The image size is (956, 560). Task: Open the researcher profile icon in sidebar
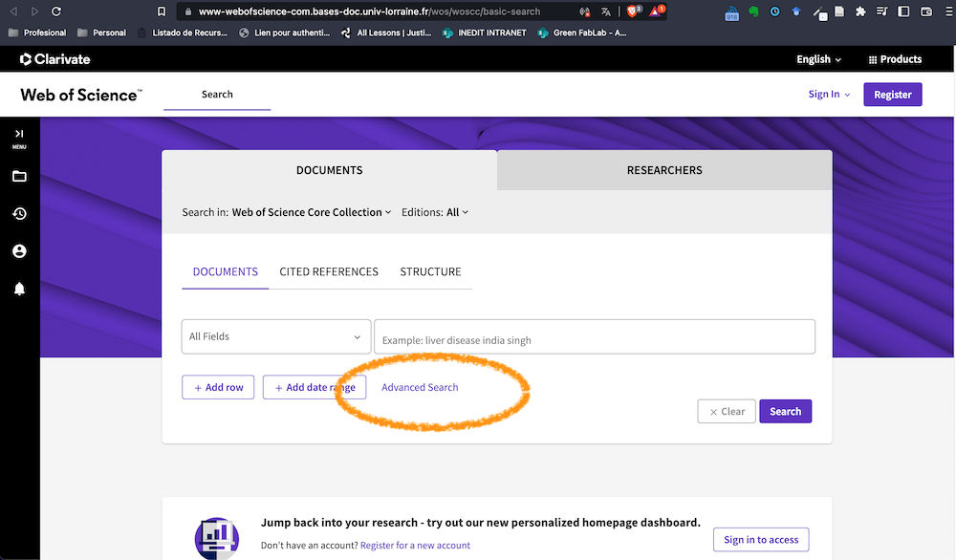(x=19, y=251)
